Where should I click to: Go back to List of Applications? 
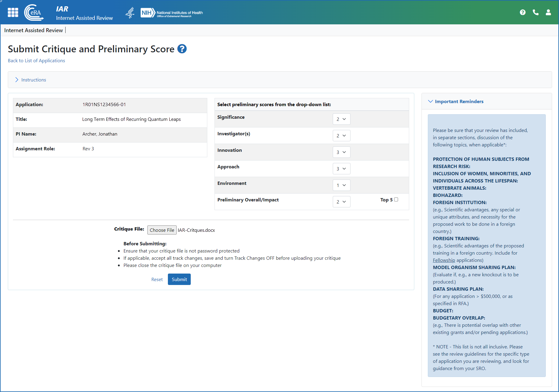tap(36, 60)
